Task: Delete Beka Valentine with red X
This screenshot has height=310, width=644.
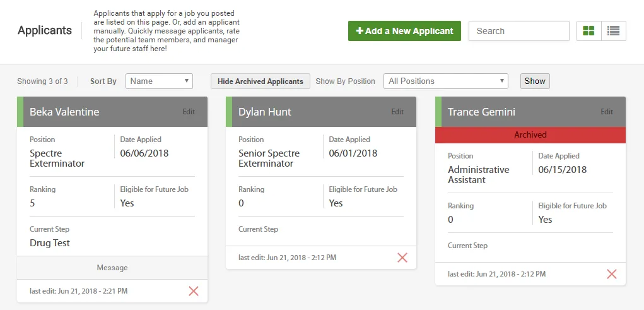Action: pos(194,291)
